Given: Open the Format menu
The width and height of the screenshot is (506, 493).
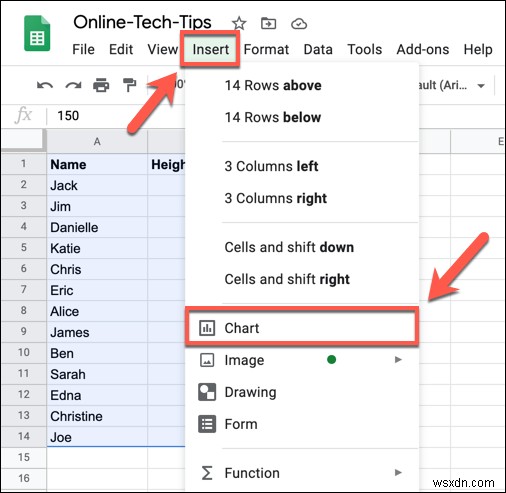Looking at the screenshot, I should pos(266,49).
